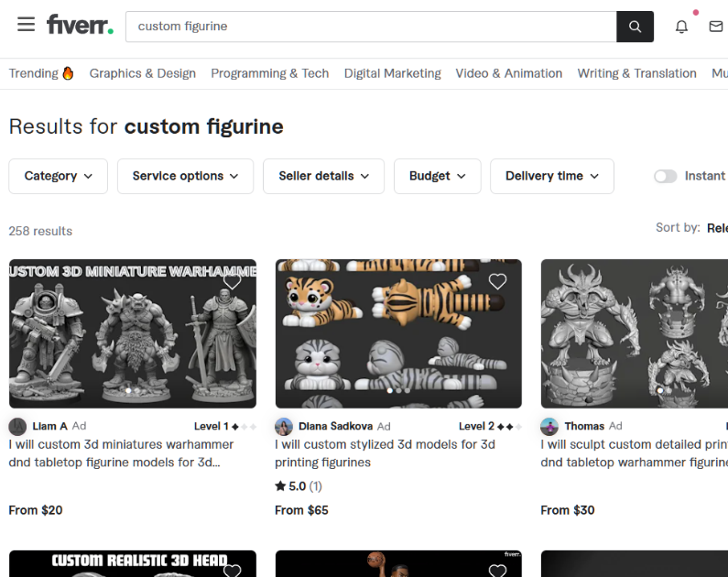Open Video & Animation category
This screenshot has height=577, width=728.
509,73
